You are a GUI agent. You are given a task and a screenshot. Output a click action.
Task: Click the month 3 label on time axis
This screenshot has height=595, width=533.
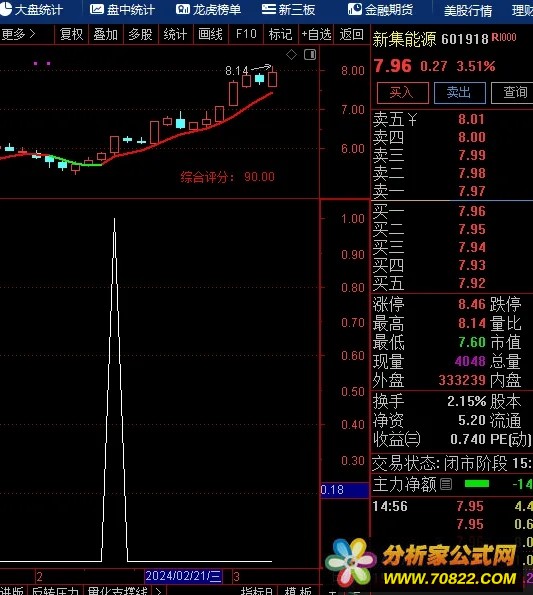236,577
